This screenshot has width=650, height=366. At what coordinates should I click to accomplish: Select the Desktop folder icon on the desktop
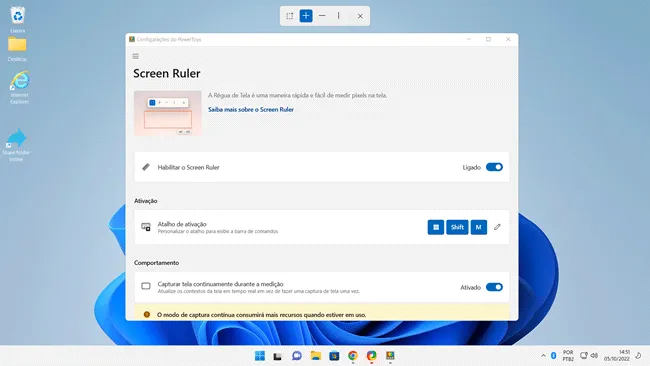(17, 49)
